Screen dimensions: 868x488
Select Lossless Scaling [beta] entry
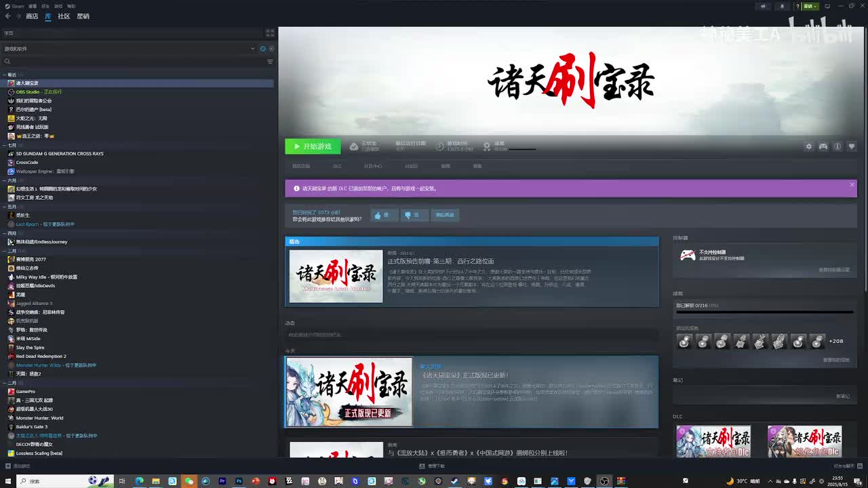pyautogui.click(x=138, y=453)
